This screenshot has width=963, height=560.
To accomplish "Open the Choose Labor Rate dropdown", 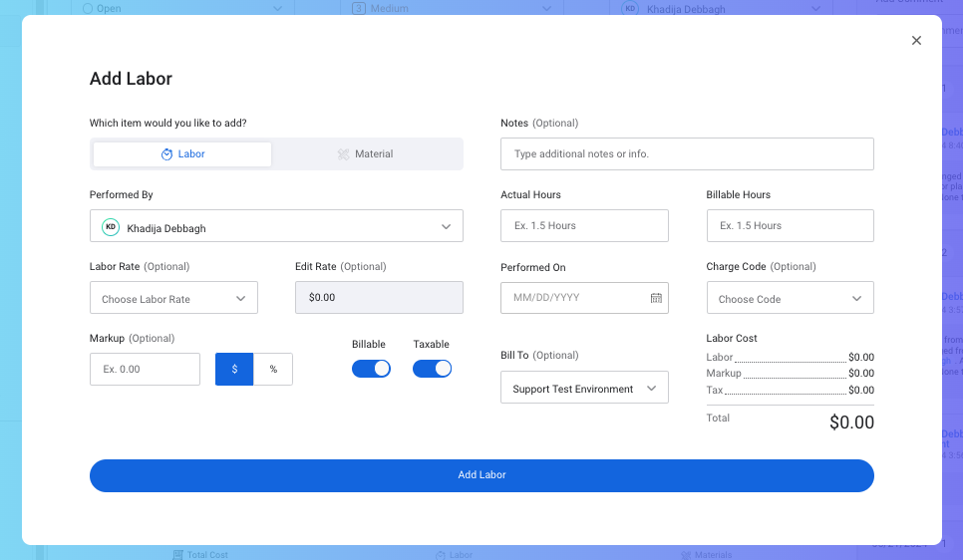I will point(173,298).
